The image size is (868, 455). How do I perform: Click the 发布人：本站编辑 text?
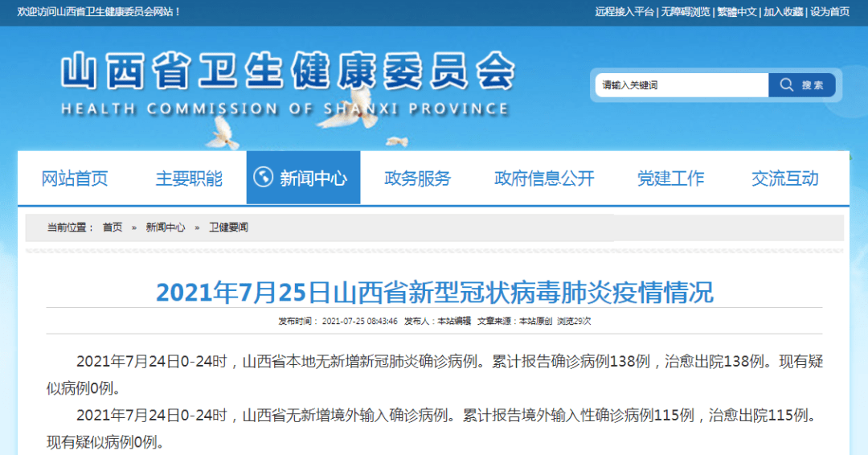click(437, 321)
